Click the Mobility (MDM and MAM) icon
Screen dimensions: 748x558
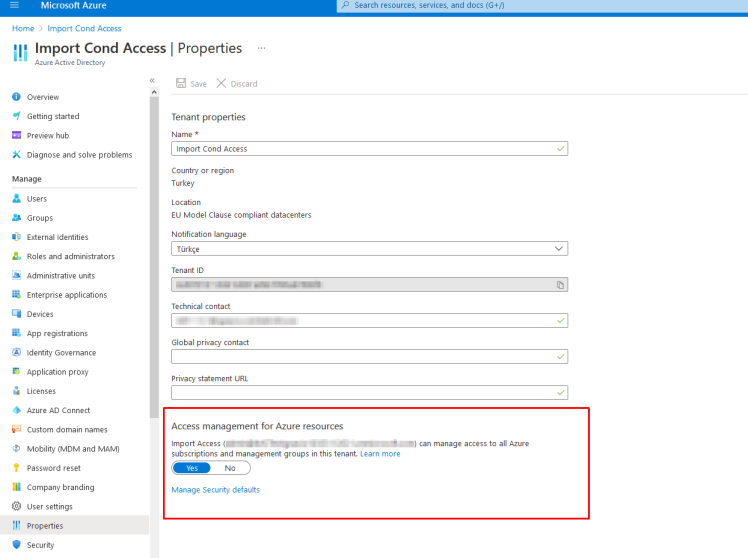(16, 448)
